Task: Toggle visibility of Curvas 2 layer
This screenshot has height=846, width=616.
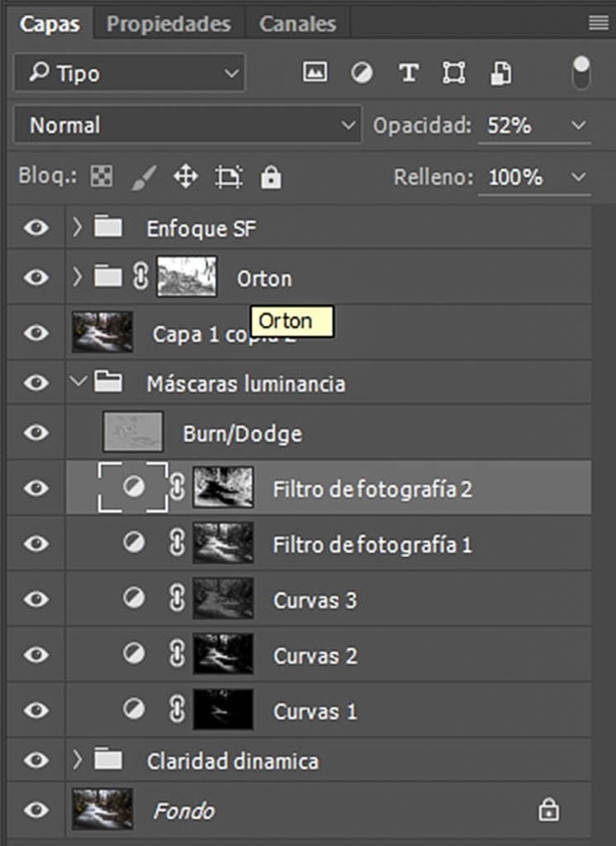Action: (36, 655)
